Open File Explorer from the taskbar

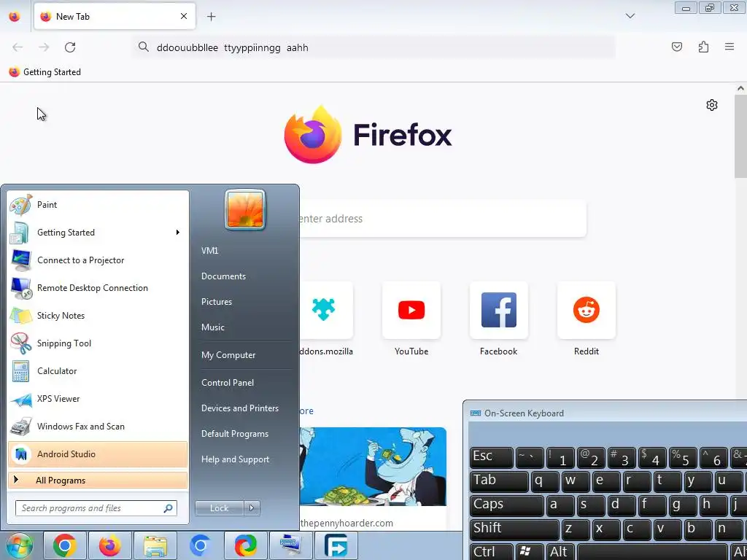pyautogui.click(x=155, y=545)
